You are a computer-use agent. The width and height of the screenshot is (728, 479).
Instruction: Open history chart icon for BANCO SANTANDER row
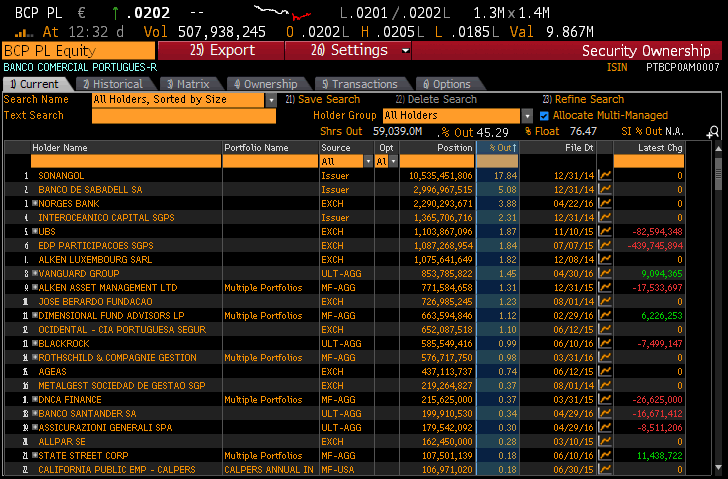pyautogui.click(x=604, y=413)
